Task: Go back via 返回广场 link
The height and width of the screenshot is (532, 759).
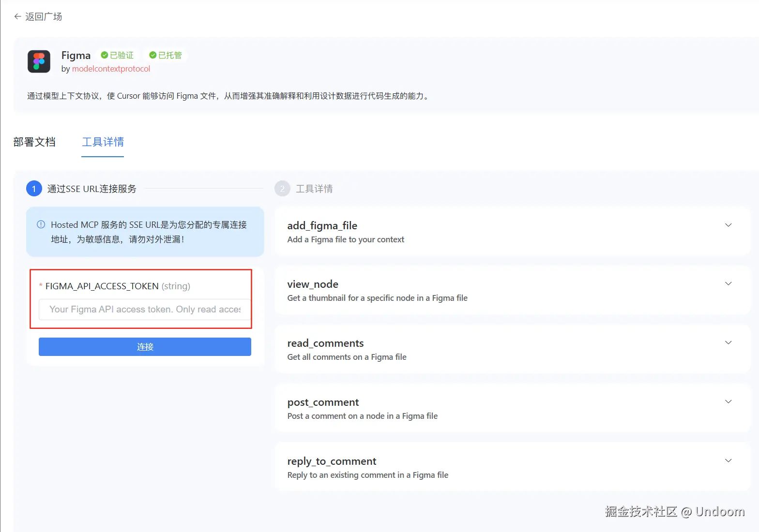Action: pos(44,16)
